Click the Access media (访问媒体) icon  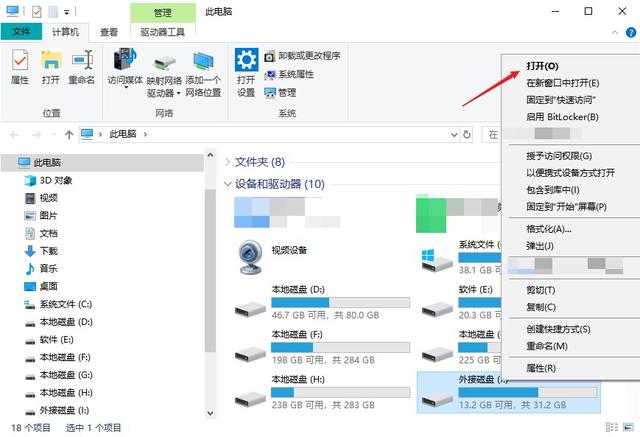(125, 60)
